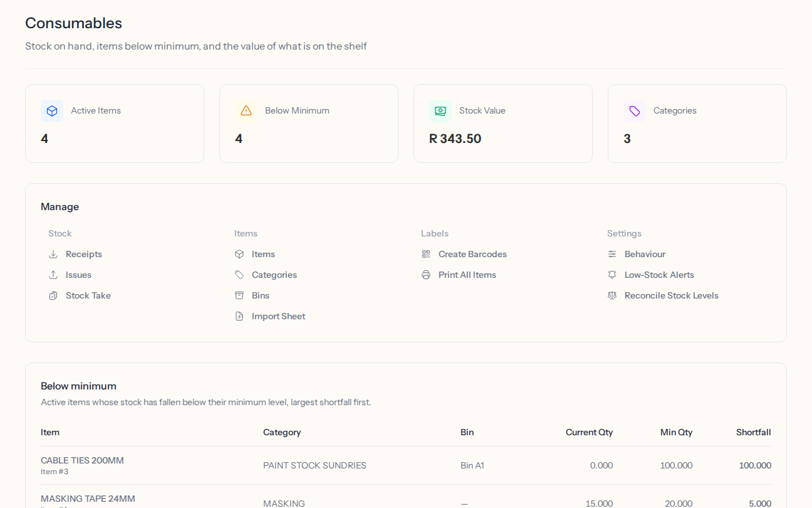Click the Print All Items printer icon

pos(426,275)
